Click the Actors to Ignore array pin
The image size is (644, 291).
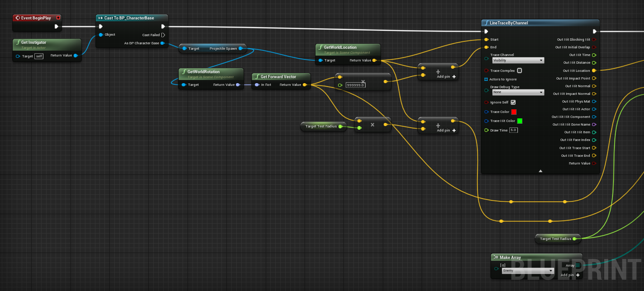(486, 79)
